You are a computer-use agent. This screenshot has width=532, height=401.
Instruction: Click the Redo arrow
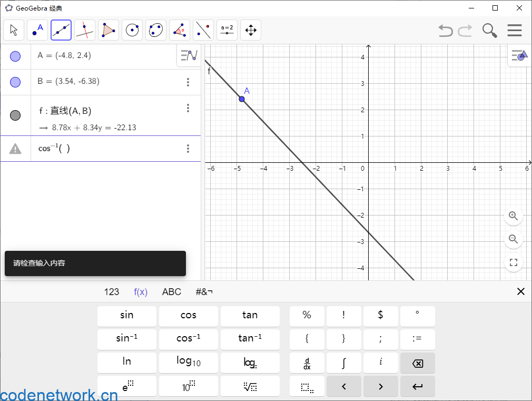click(x=465, y=31)
